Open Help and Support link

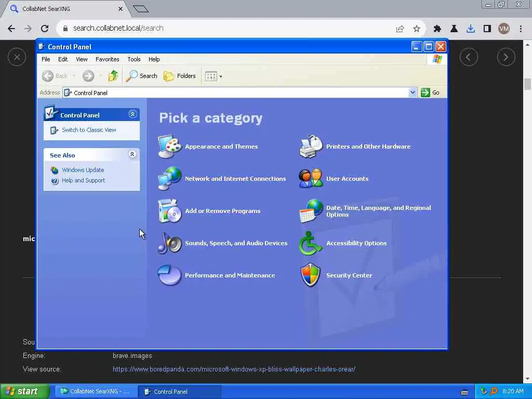coord(84,180)
